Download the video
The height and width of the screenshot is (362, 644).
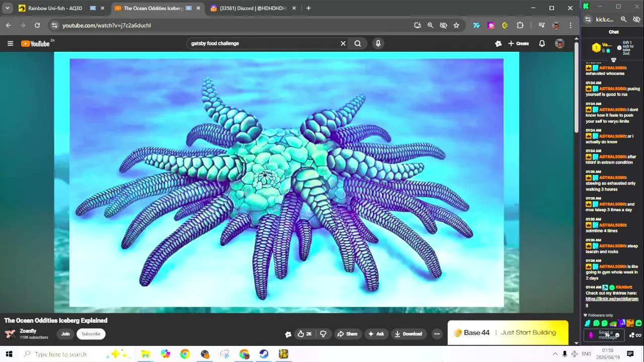click(x=409, y=334)
